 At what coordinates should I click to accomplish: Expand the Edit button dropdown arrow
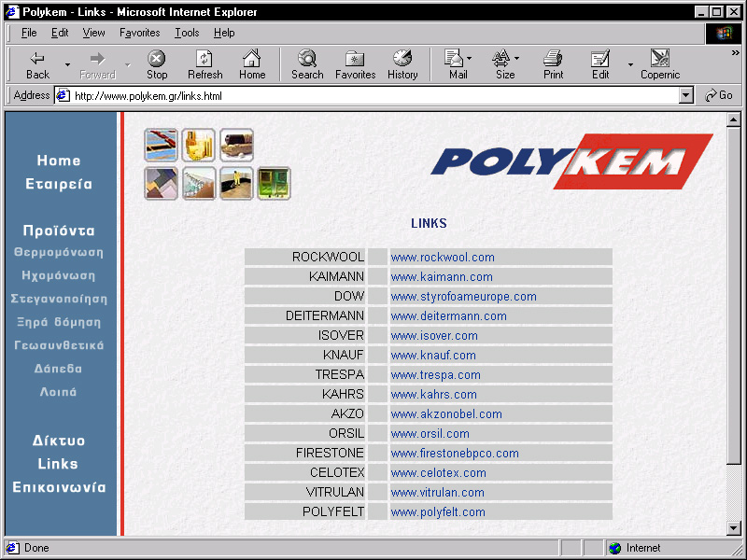coord(630,64)
